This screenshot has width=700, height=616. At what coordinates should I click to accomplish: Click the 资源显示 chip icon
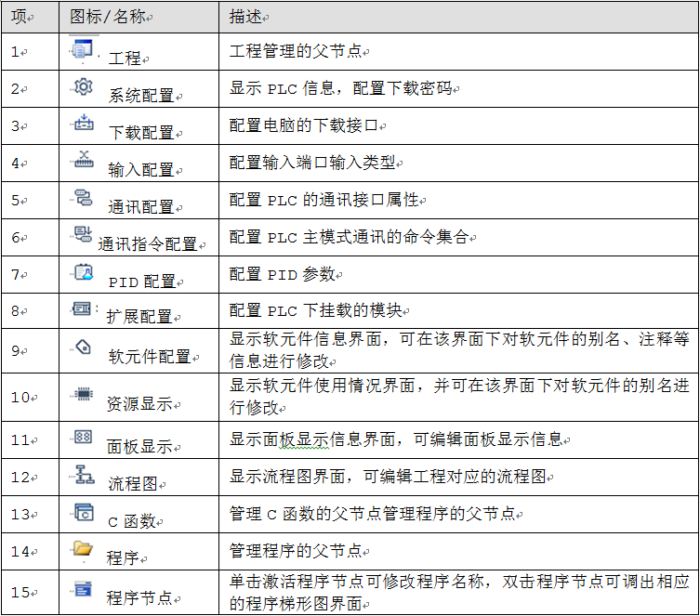[x=84, y=394]
